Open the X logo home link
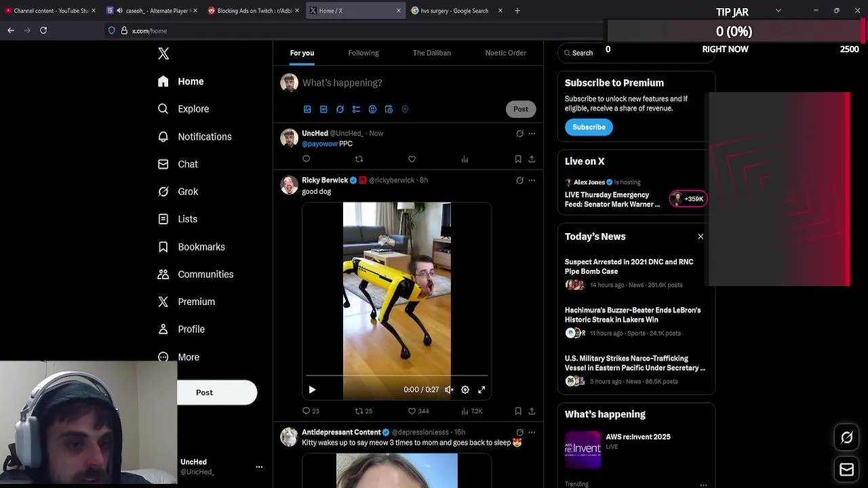 coord(163,54)
